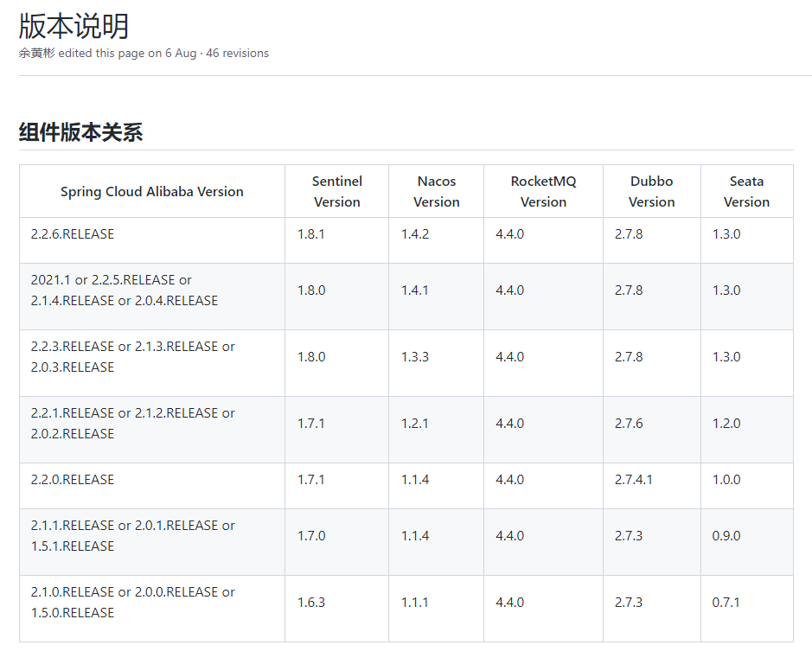Select Seata 0.9.0 cell
This screenshot has width=812, height=664.
[747, 542]
